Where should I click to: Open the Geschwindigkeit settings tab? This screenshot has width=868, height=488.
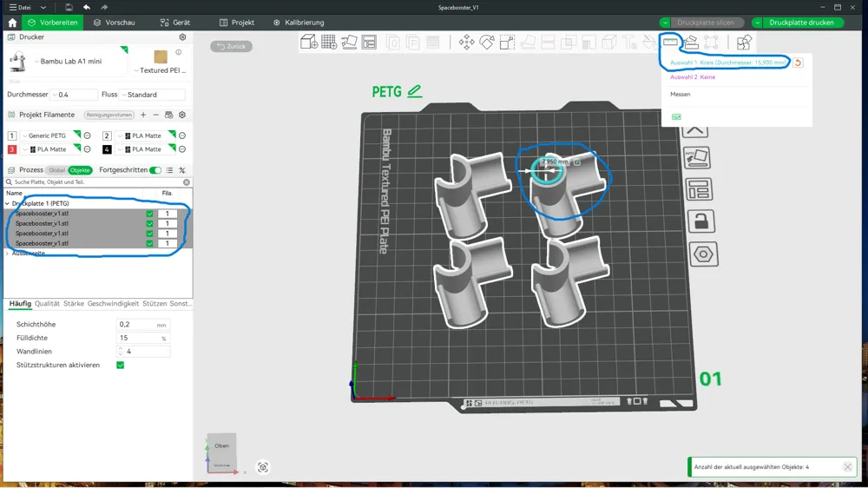click(x=113, y=304)
